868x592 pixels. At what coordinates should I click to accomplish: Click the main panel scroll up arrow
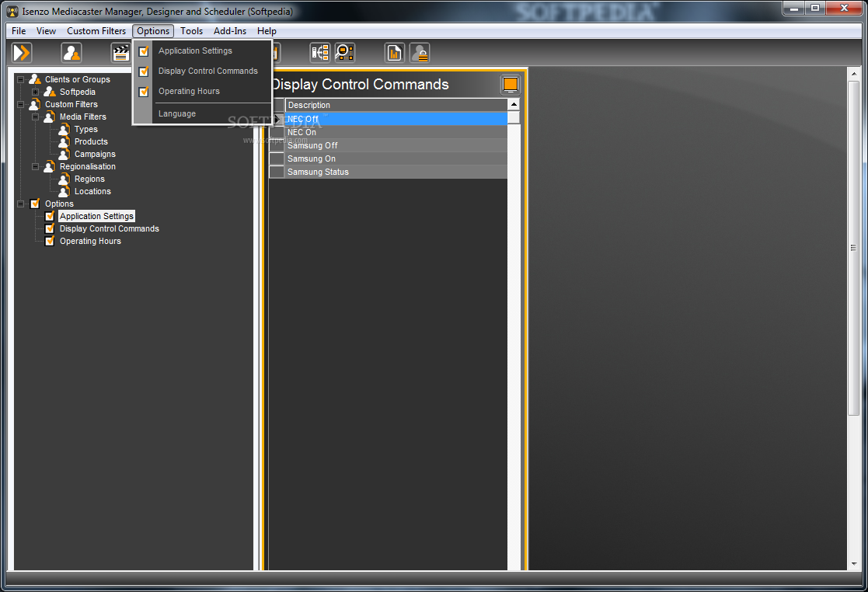pos(853,73)
